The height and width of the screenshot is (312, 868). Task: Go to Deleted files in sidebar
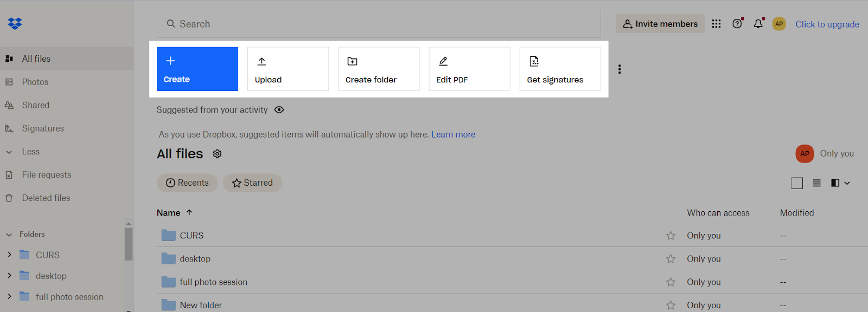(x=46, y=198)
